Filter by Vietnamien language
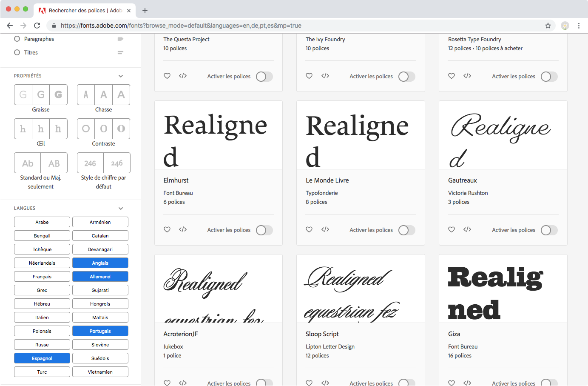 [x=100, y=372]
